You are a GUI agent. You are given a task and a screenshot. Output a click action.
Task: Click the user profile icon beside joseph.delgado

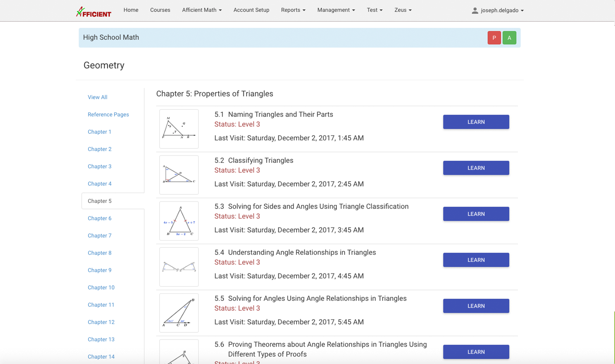coord(475,10)
